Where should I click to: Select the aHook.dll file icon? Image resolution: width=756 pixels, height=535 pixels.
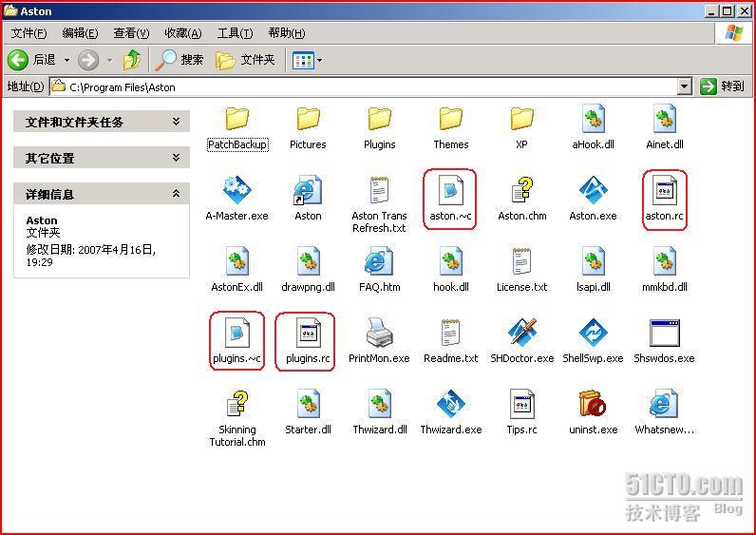coord(593,119)
